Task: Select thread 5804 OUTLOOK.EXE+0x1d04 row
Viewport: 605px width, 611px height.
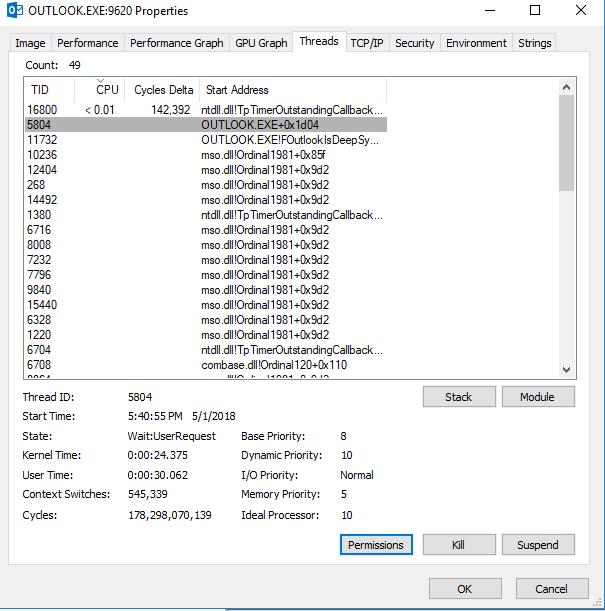Action: coord(206,125)
